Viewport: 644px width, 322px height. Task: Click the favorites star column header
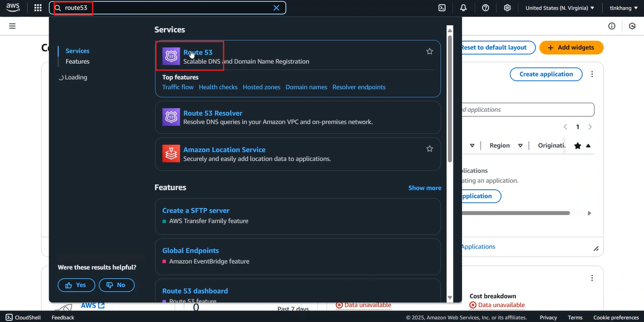(578, 146)
